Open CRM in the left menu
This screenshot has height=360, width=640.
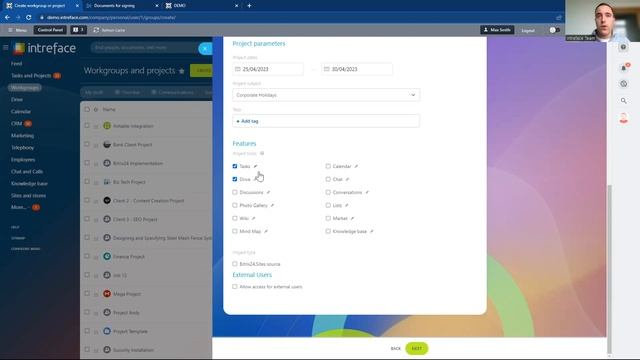[x=17, y=124]
